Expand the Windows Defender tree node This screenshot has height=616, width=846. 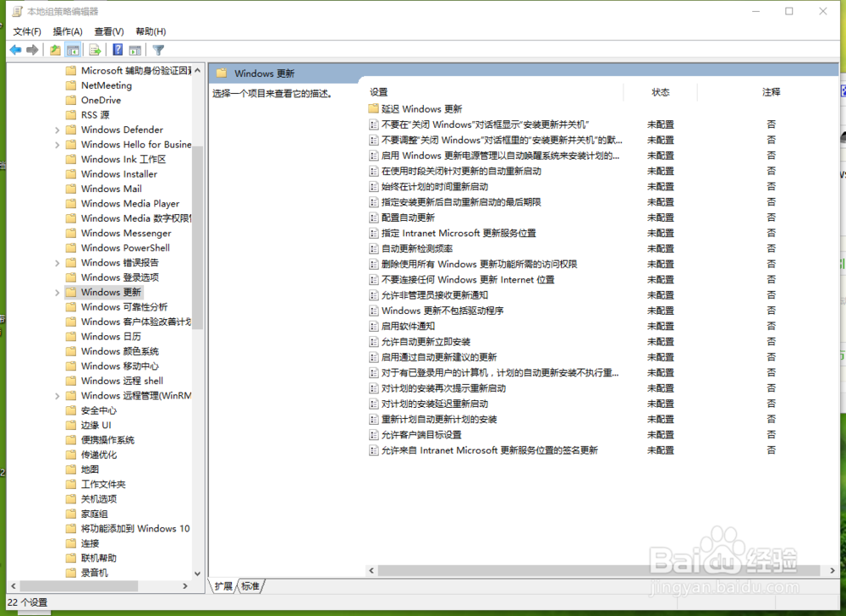click(x=58, y=130)
